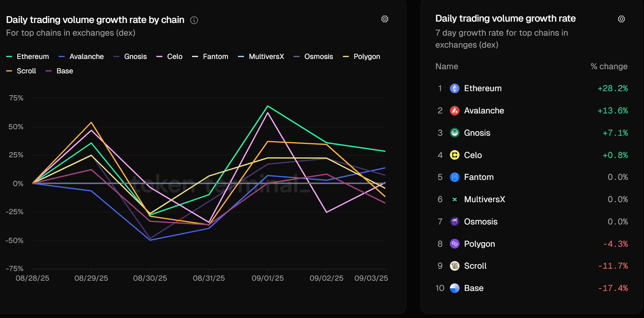
Task: Click the 08/30/25 date on x-axis
Action: (x=150, y=278)
